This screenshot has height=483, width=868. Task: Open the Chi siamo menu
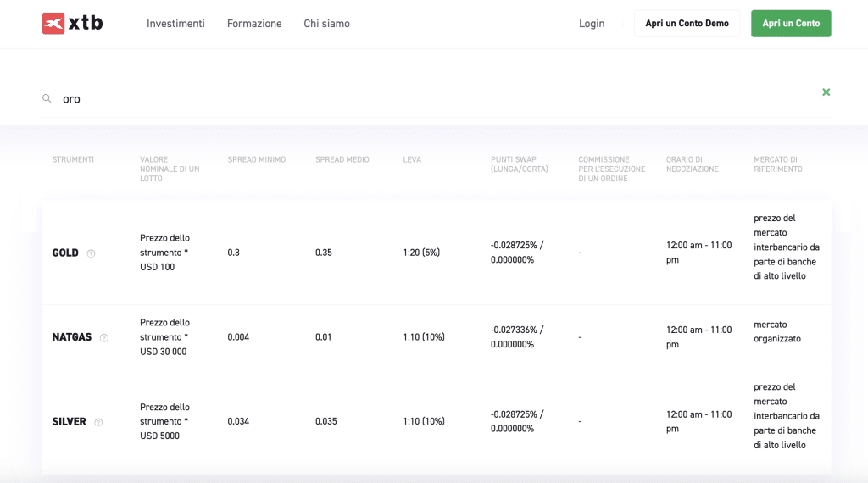click(326, 24)
